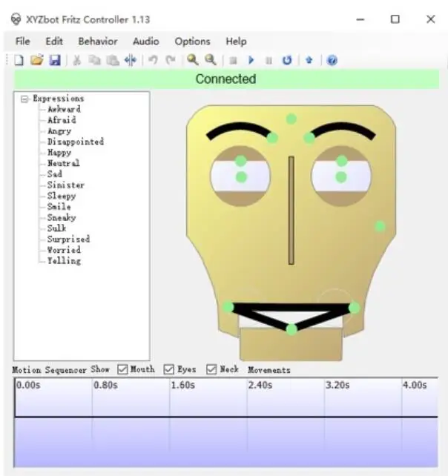Open help via blue question mark icon

coord(332,60)
